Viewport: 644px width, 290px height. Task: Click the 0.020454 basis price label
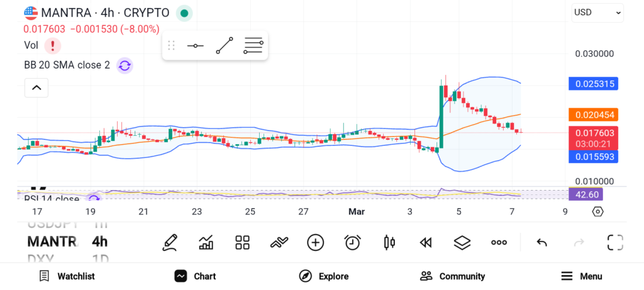pyautogui.click(x=594, y=115)
